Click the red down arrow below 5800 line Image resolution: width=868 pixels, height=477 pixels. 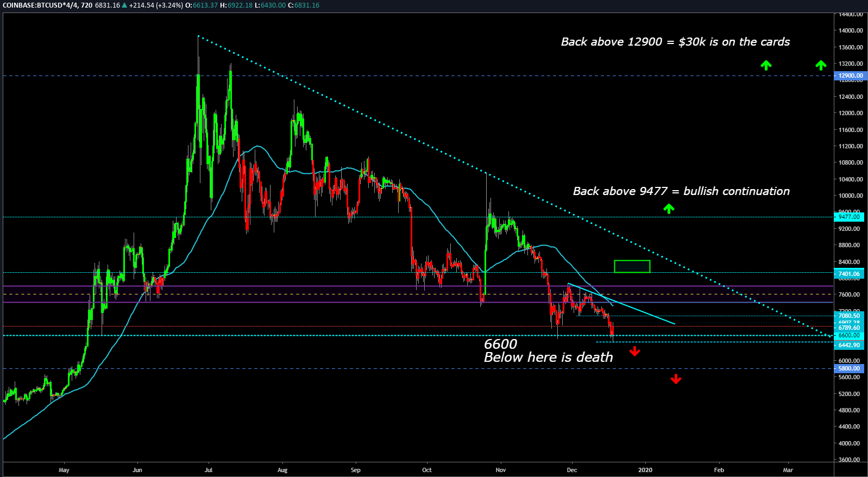coord(676,379)
